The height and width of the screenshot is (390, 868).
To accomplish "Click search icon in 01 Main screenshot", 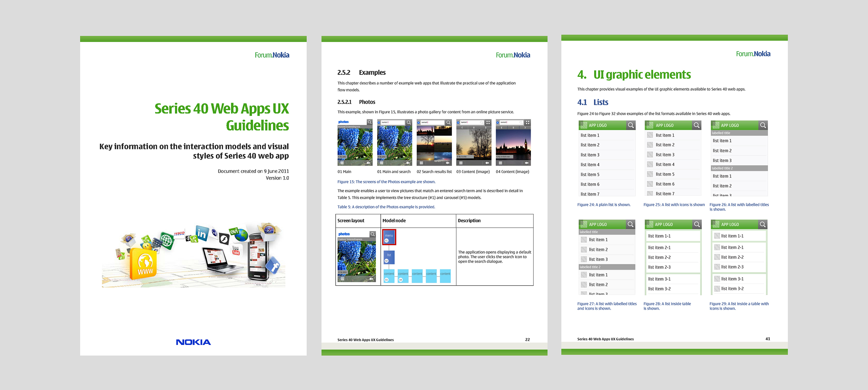I will coord(370,122).
